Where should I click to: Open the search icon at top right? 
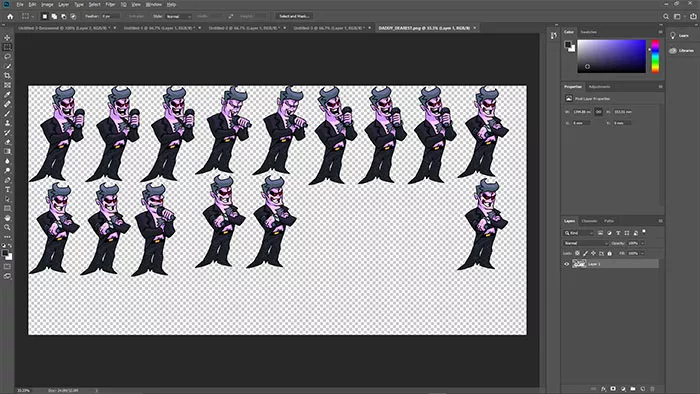click(x=666, y=16)
